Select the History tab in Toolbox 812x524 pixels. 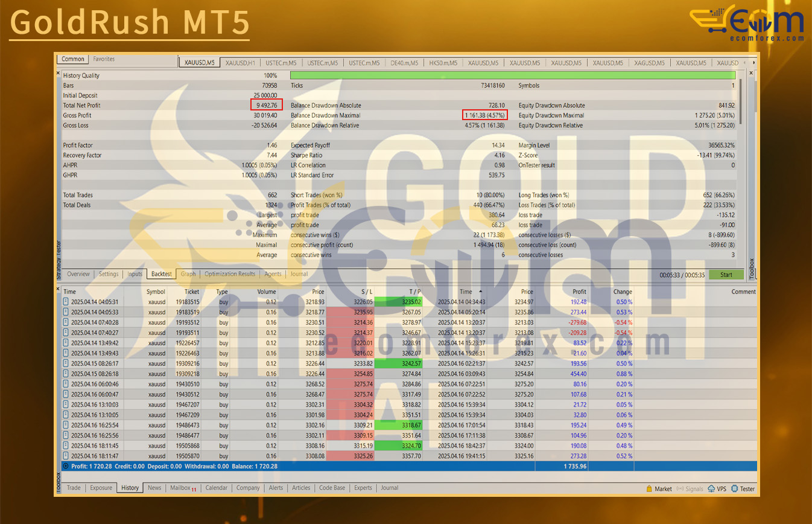(x=130, y=488)
